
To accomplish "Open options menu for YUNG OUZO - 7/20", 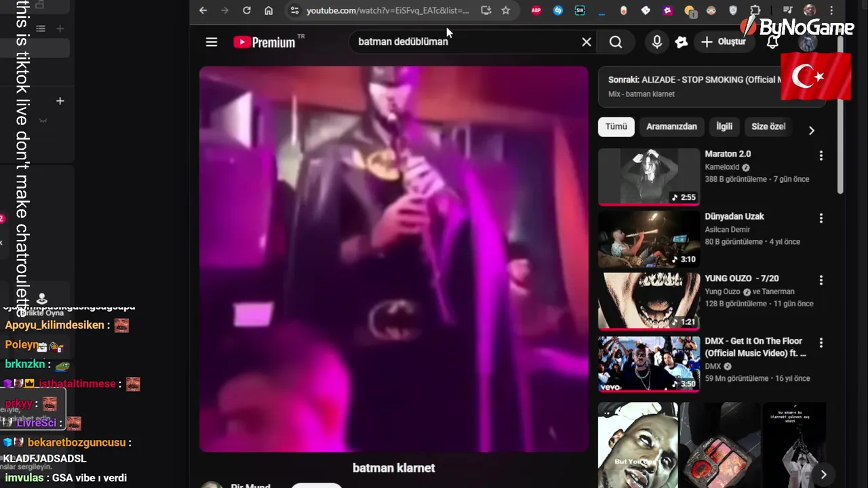I will click(821, 281).
